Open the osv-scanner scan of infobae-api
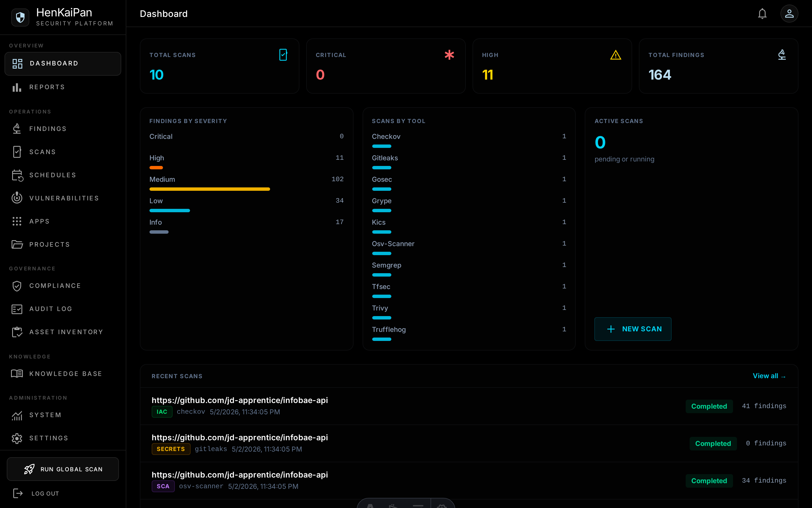 pos(469,480)
